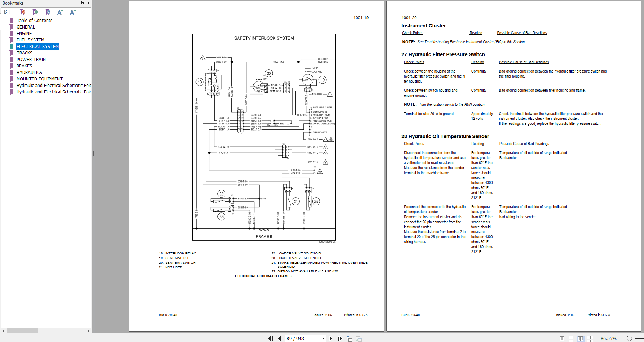This screenshot has width=644, height=342.
Task: Switch to single page layout
Action: (x=562, y=338)
